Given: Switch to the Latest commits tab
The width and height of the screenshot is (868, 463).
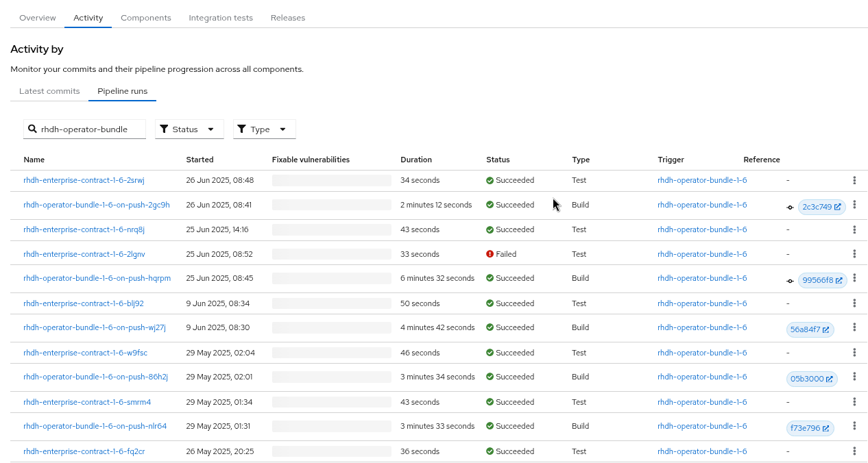Looking at the screenshot, I should coord(49,91).
